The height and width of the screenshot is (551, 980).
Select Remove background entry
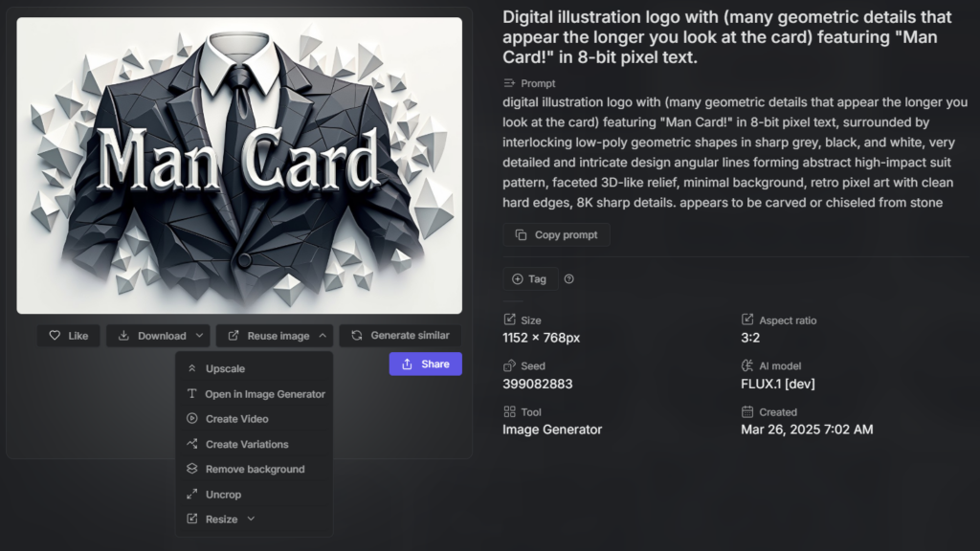tap(254, 469)
